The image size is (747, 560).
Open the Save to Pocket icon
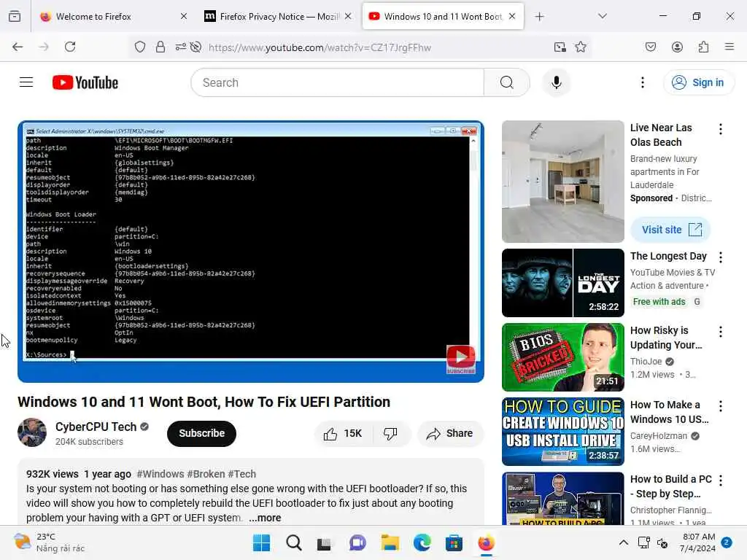[651, 47]
